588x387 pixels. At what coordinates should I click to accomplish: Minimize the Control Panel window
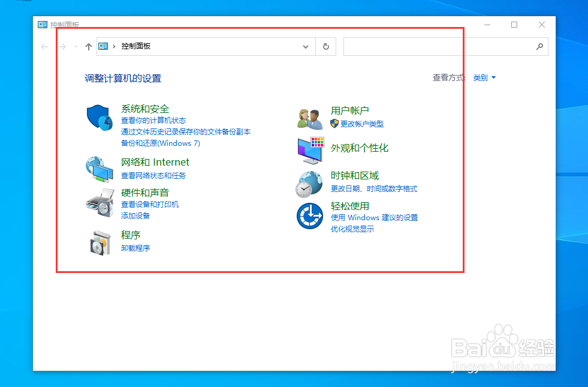(x=487, y=25)
